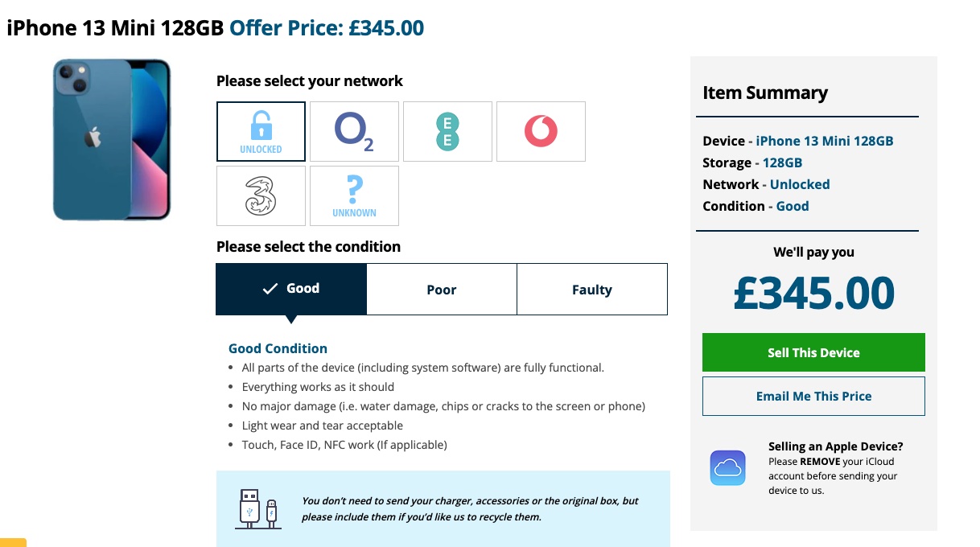The width and height of the screenshot is (980, 547).
Task: Choose the Three network logo
Action: coord(261,195)
